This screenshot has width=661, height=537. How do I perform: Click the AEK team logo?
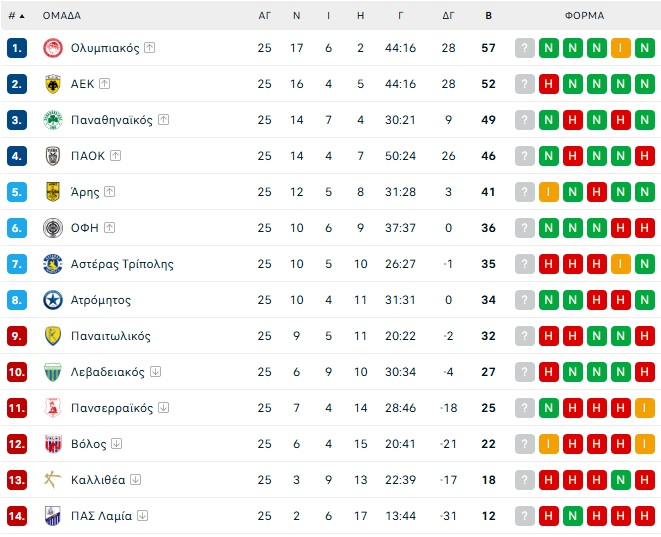52,84
